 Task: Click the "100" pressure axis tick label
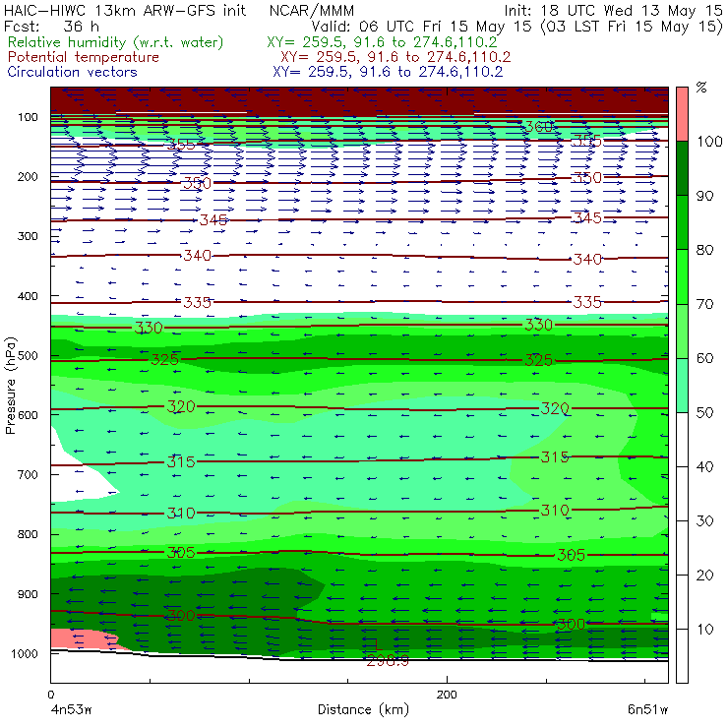click(x=28, y=117)
